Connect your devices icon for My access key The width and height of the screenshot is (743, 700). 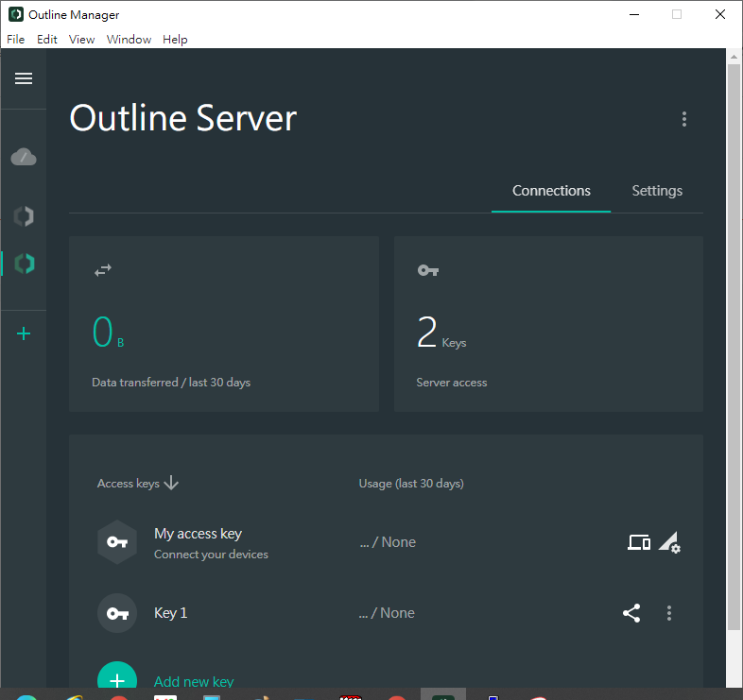tap(639, 542)
